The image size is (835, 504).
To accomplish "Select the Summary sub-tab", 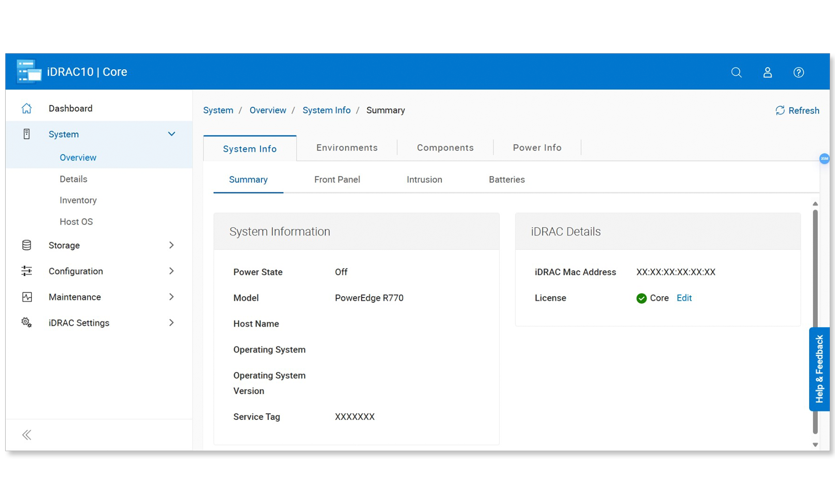I will click(248, 179).
